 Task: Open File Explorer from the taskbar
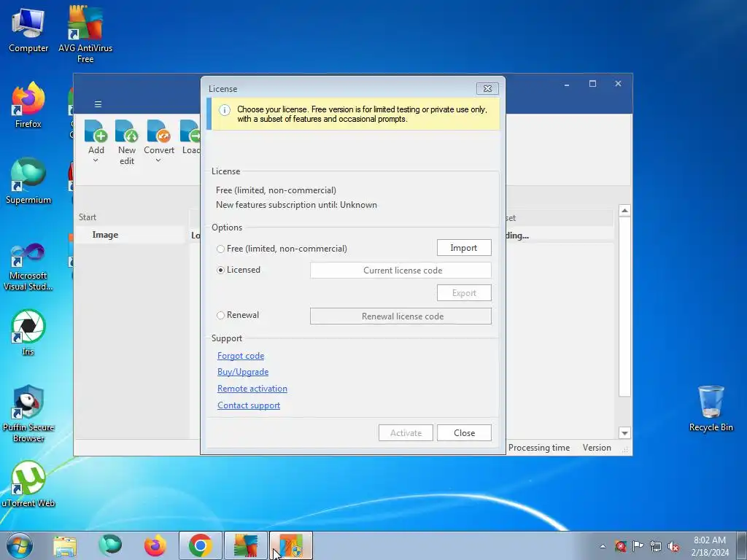point(65,545)
